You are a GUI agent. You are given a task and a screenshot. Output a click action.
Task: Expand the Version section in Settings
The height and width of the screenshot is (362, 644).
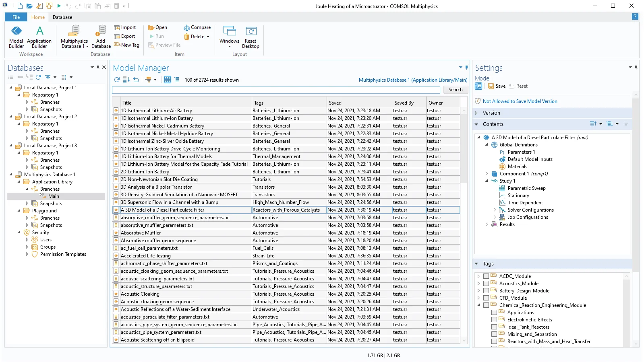[x=477, y=113]
